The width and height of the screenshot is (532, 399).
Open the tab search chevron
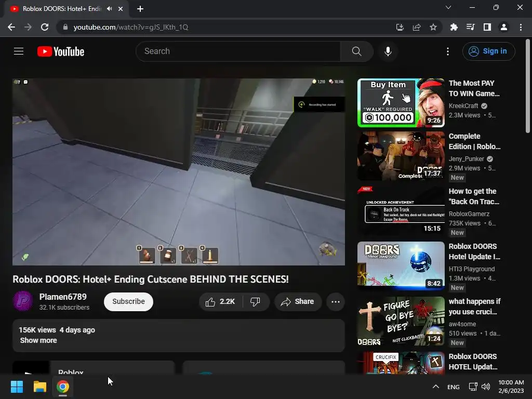tap(448, 7)
